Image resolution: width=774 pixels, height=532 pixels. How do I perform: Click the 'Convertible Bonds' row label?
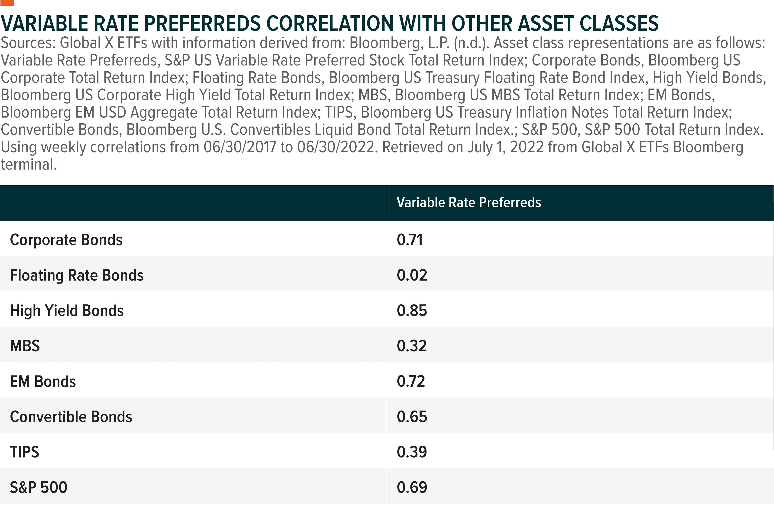[x=71, y=417]
